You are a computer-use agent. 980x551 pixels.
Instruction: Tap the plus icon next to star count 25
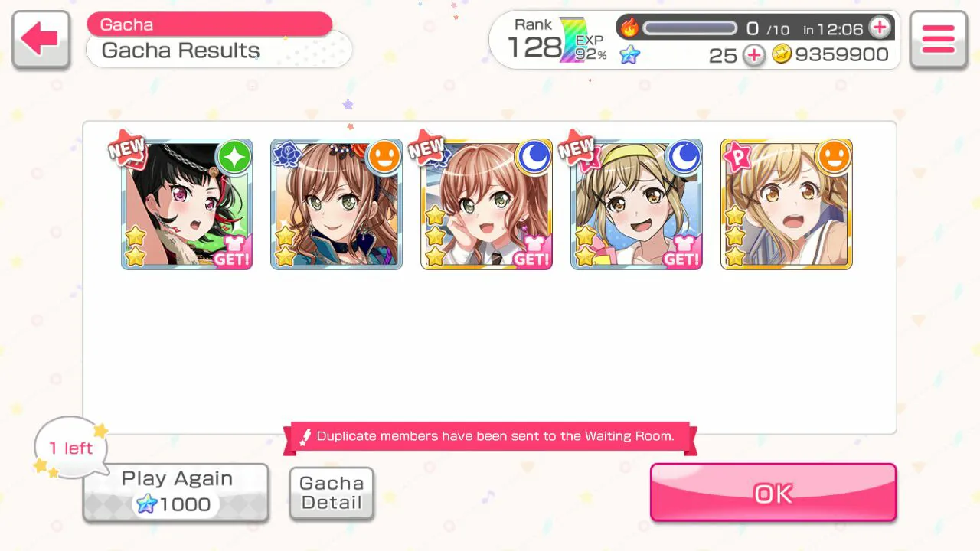[754, 55]
